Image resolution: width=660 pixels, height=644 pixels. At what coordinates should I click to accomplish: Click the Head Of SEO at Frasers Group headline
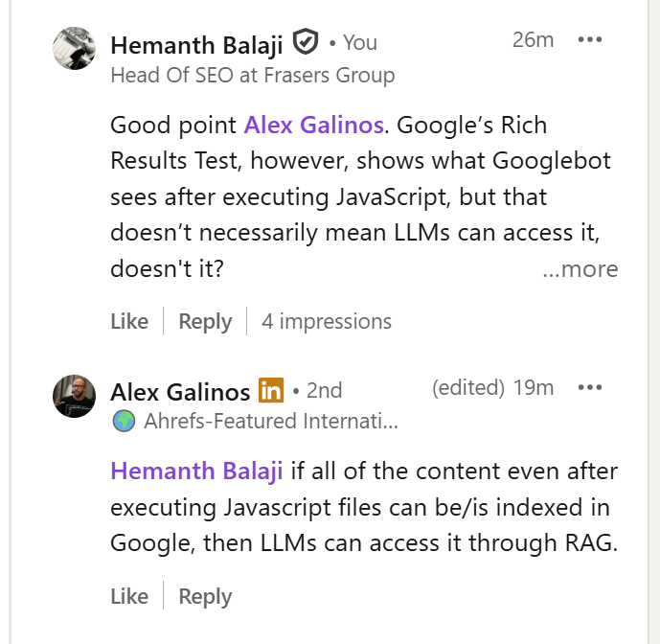coord(252,75)
